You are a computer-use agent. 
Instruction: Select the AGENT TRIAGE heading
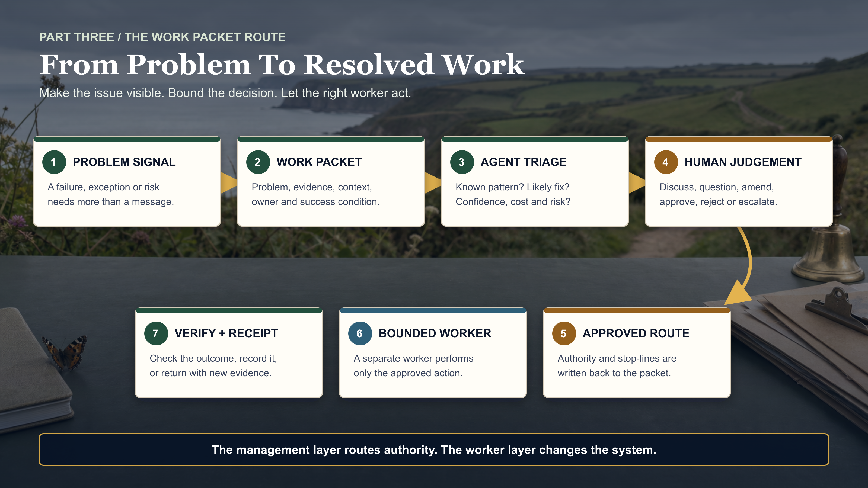point(523,162)
